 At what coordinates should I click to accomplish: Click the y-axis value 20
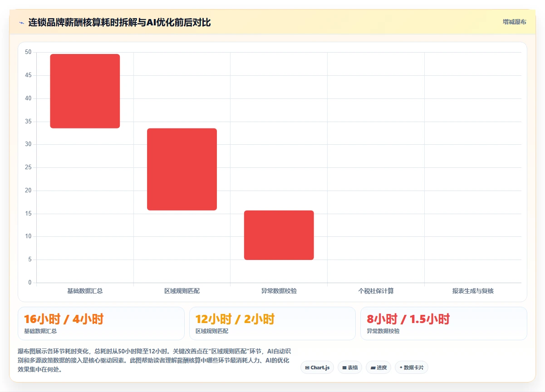[28, 191]
